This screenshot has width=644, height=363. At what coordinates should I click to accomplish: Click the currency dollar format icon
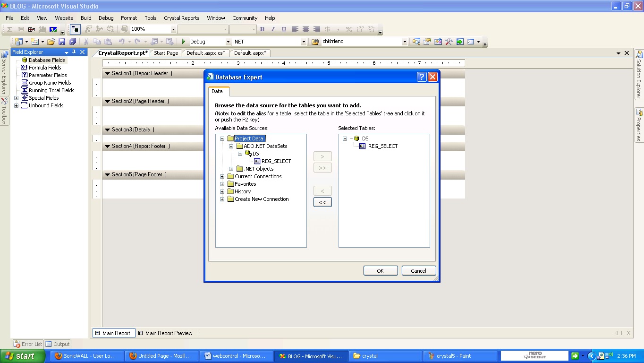pos(328,29)
